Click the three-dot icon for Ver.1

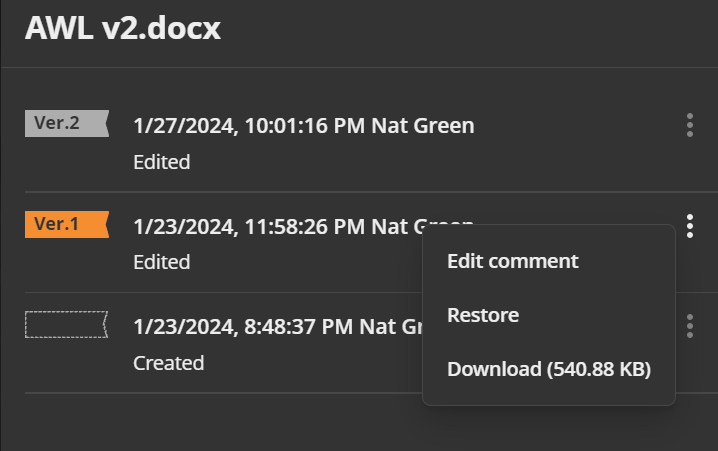690,226
